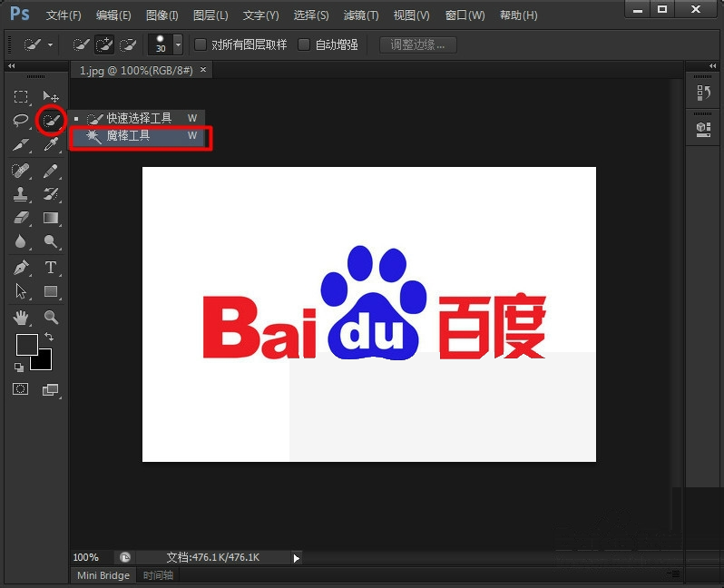Screen dimensions: 724x588
Task: Select the Spot Healing Brush tool
Action: pos(21,171)
